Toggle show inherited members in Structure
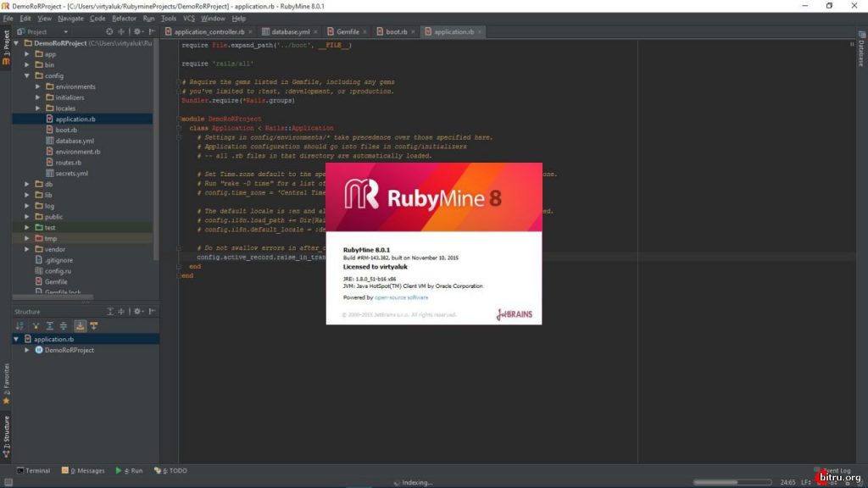Viewport: 868px width, 488px height. (20, 324)
